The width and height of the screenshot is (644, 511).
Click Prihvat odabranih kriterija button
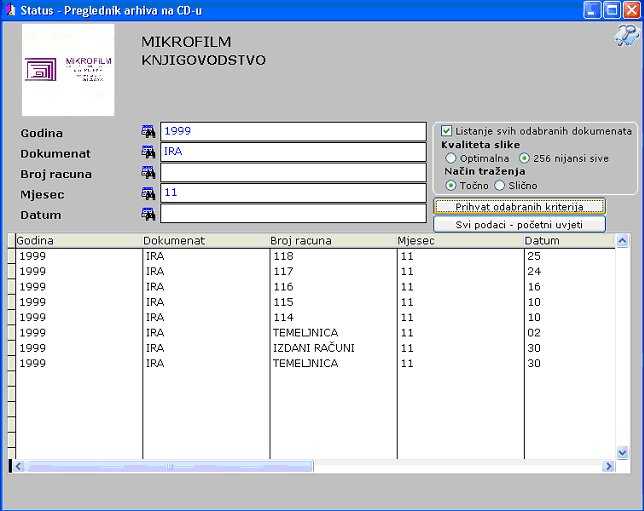click(520, 207)
